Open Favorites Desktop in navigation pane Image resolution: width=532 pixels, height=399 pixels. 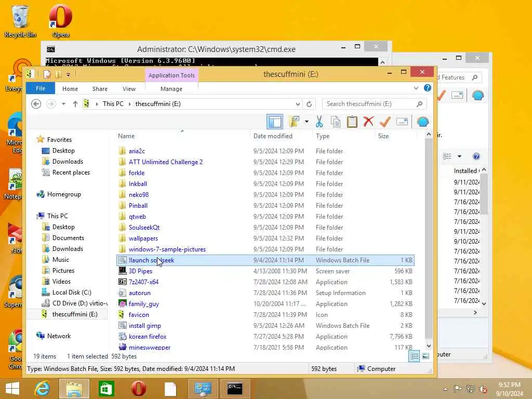(63, 151)
